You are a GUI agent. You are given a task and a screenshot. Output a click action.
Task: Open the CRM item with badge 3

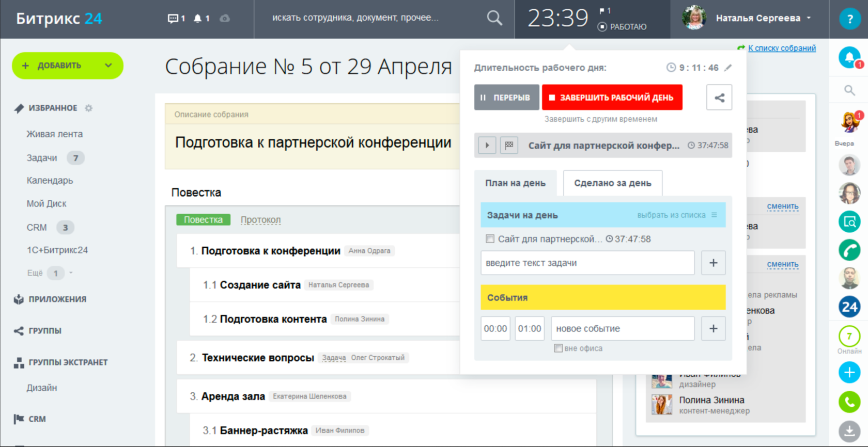37,228
